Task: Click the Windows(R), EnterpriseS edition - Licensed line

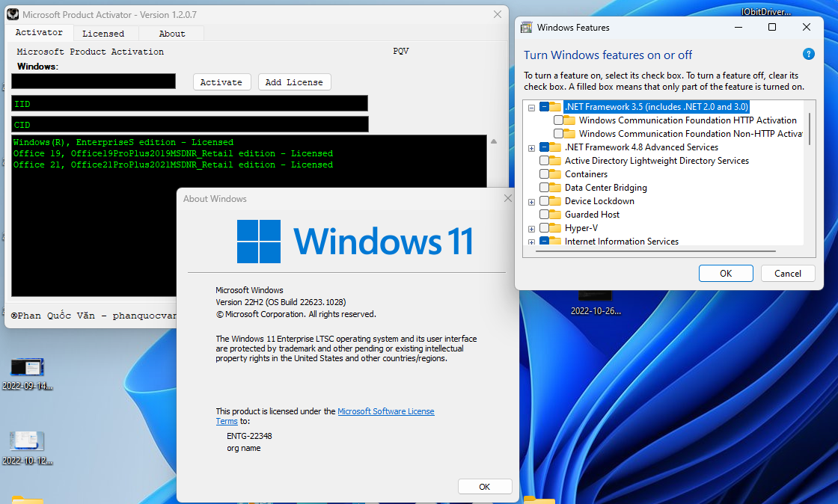Action: pos(123,142)
